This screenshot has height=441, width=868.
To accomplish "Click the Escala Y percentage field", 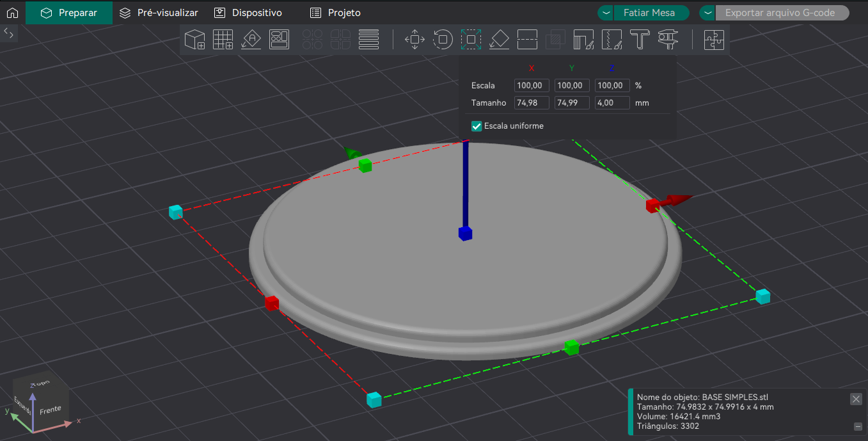I will [572, 85].
